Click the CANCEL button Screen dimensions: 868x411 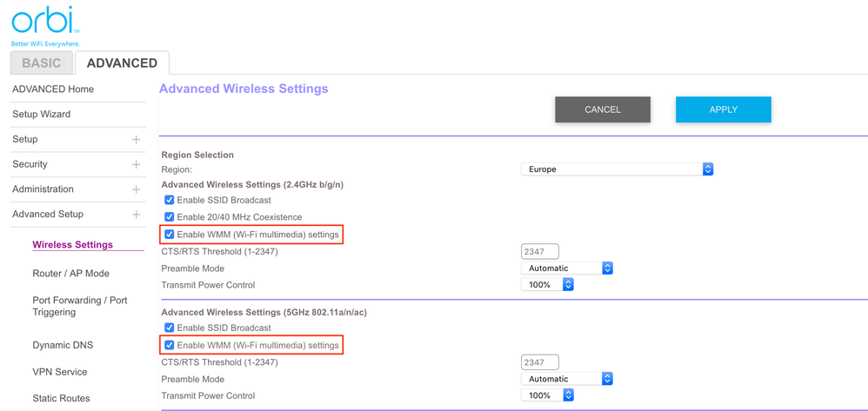[x=602, y=109]
